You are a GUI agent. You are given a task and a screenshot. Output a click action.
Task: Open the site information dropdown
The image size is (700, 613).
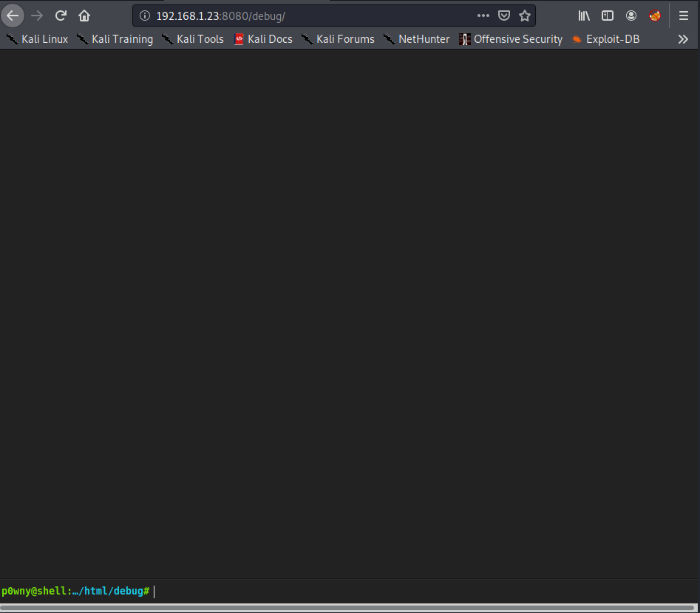pyautogui.click(x=145, y=16)
